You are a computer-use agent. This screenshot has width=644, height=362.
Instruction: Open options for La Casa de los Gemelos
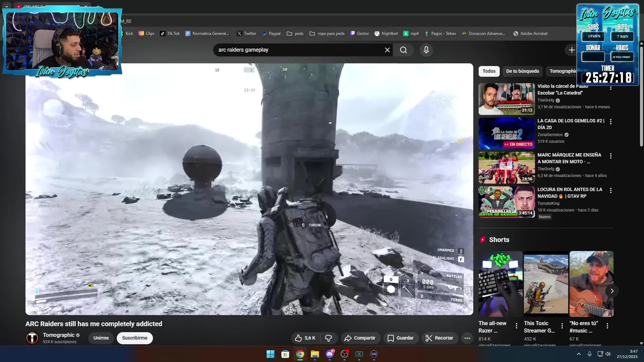[611, 122]
